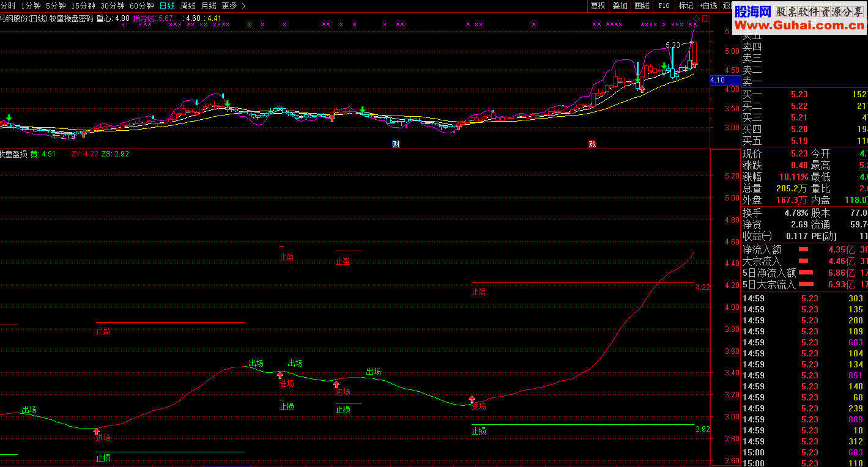Viewport: 868px width, 467px height.
Task: Click the 标记 mark button
Action: pos(686,6)
